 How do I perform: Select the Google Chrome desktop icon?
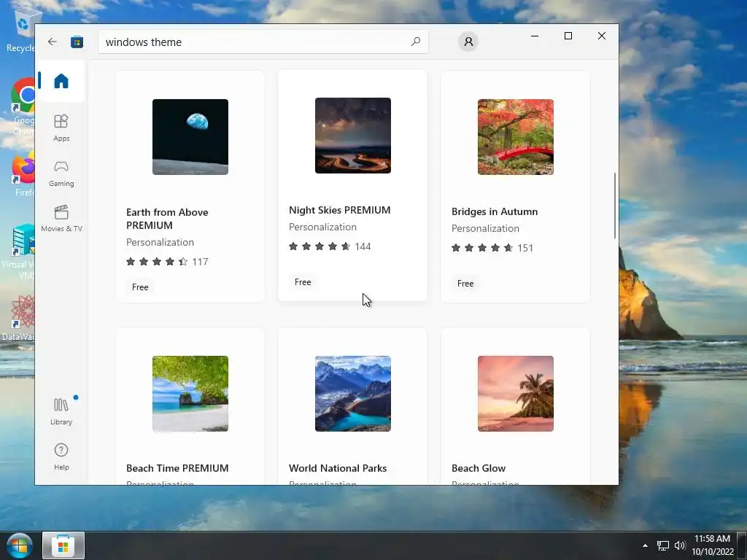[22, 107]
